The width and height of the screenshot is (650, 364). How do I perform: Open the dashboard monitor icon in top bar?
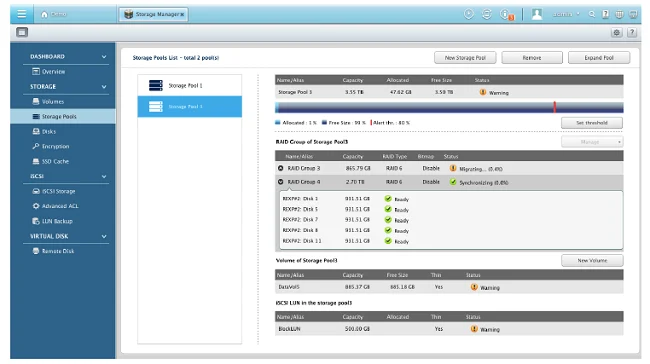pos(633,14)
